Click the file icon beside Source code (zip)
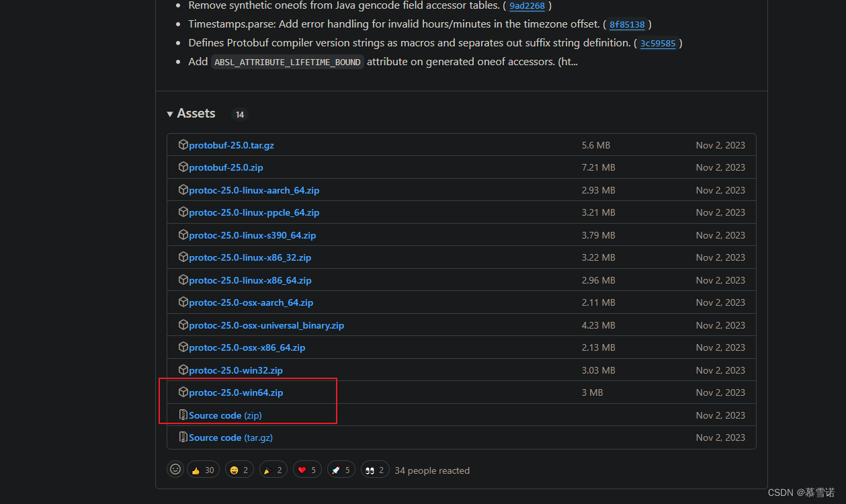The width and height of the screenshot is (846, 504). click(x=183, y=415)
